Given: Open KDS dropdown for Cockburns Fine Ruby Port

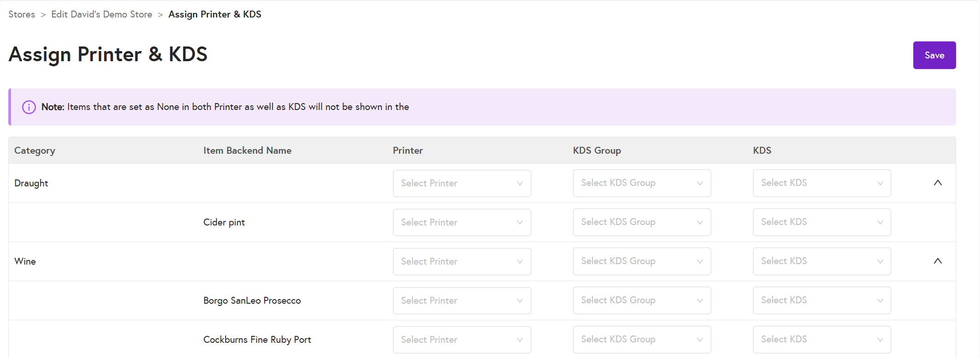Looking at the screenshot, I should [822, 340].
